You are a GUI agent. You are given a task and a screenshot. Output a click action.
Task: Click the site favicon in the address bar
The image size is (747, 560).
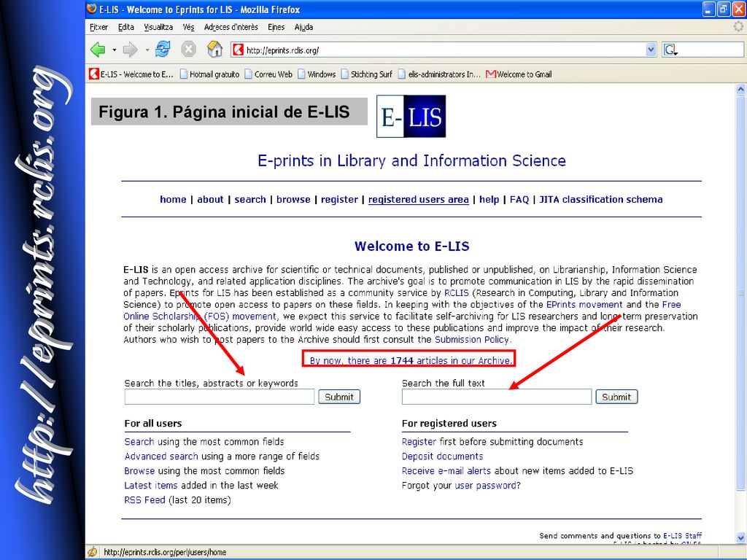[x=239, y=50]
